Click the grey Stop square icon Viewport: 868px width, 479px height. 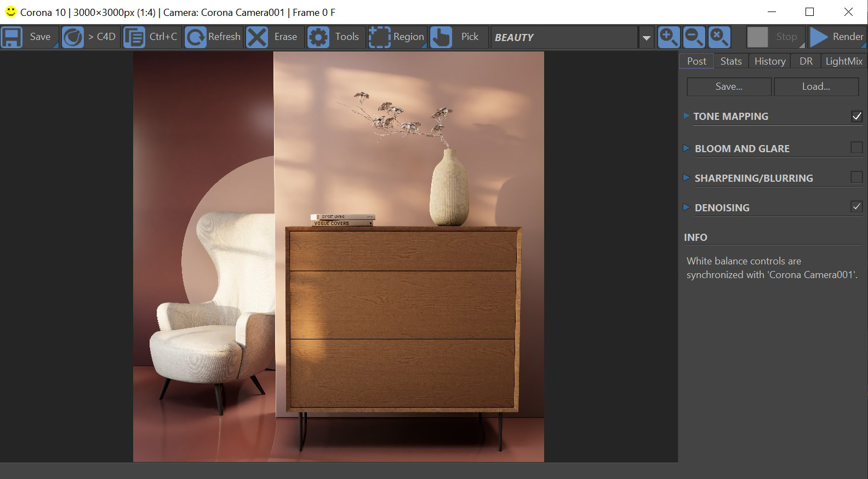coord(758,37)
